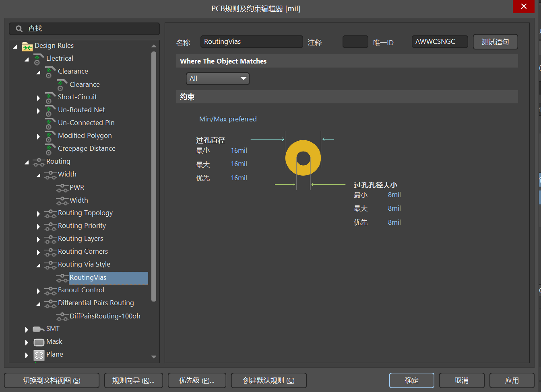Open the Where The Object Matches dropdown

point(218,78)
